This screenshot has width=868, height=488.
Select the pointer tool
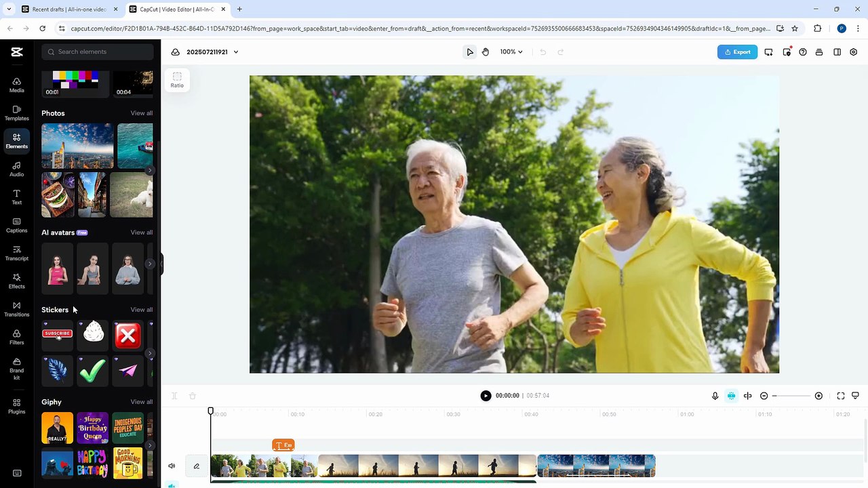pos(470,52)
